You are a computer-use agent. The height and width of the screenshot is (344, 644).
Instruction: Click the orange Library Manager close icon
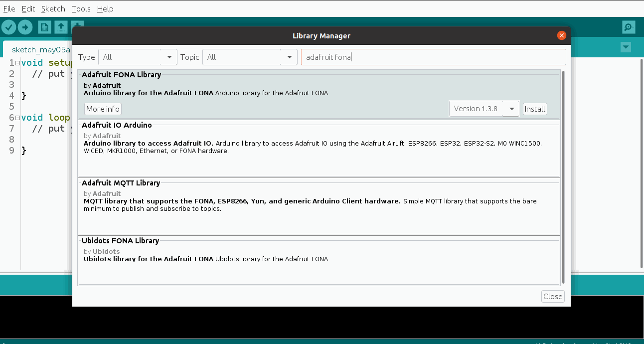coord(562,35)
